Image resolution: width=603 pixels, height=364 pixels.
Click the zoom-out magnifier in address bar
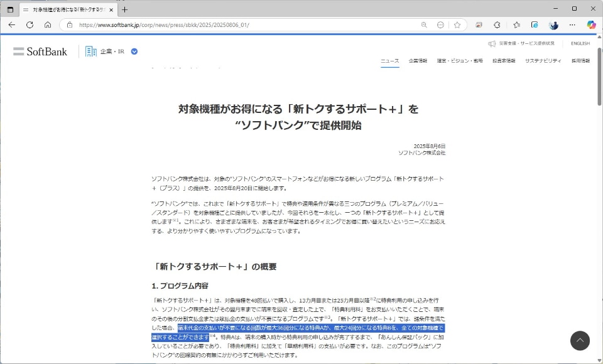pos(424,25)
